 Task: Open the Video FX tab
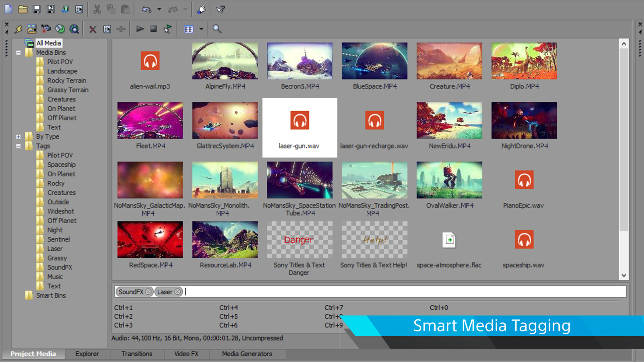click(186, 354)
